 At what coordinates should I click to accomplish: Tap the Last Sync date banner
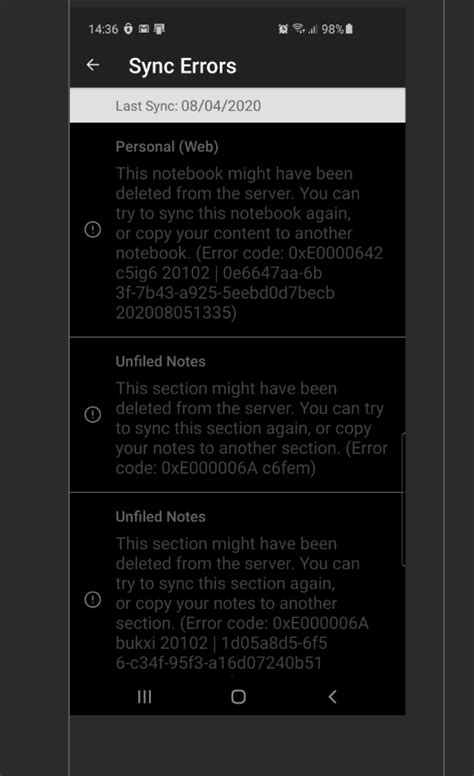click(x=237, y=105)
